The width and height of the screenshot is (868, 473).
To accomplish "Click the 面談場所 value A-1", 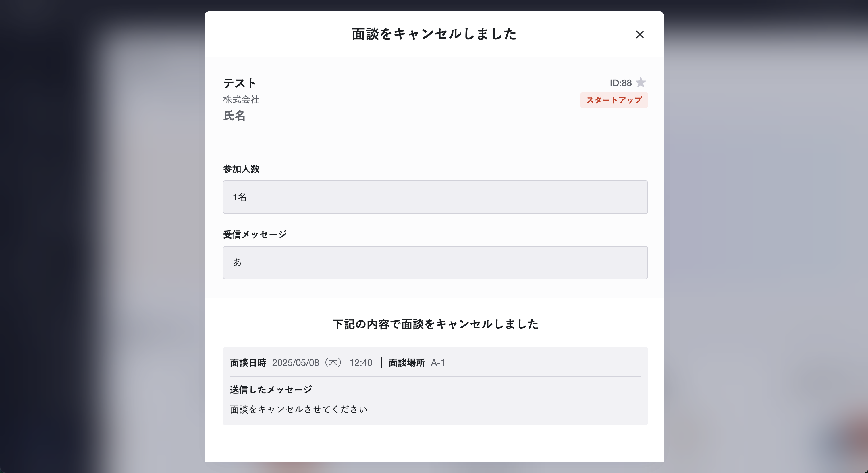I will 438,362.
